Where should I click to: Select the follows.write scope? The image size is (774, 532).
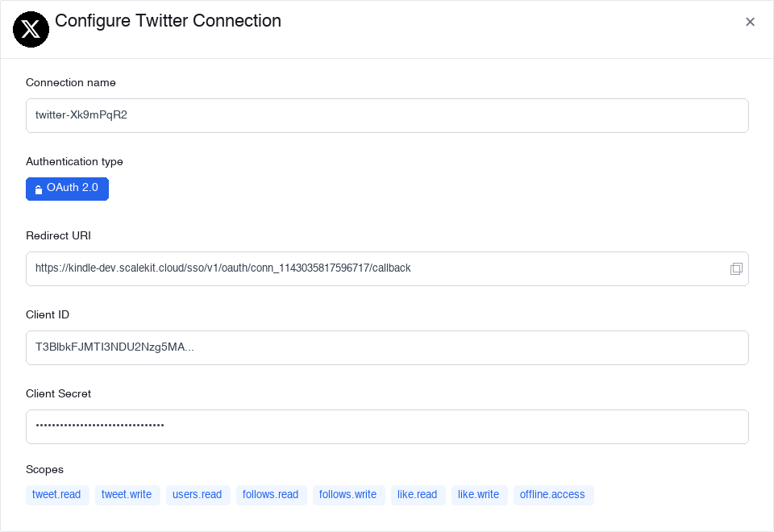[348, 494]
